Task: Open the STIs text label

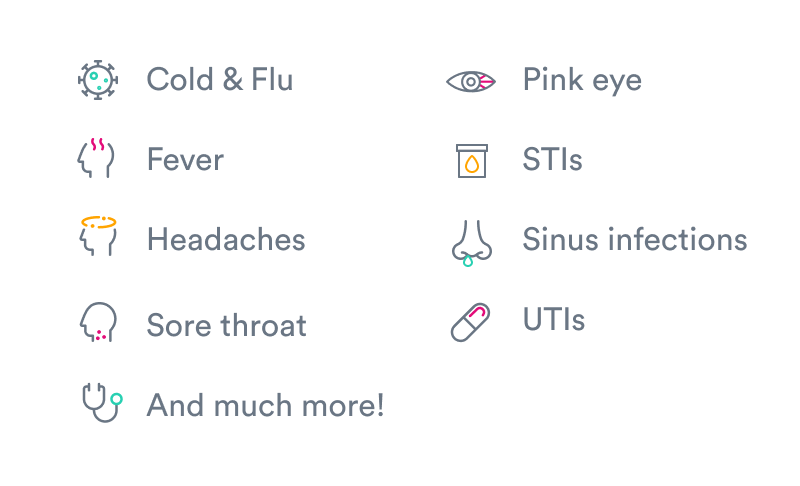Action: point(552,160)
